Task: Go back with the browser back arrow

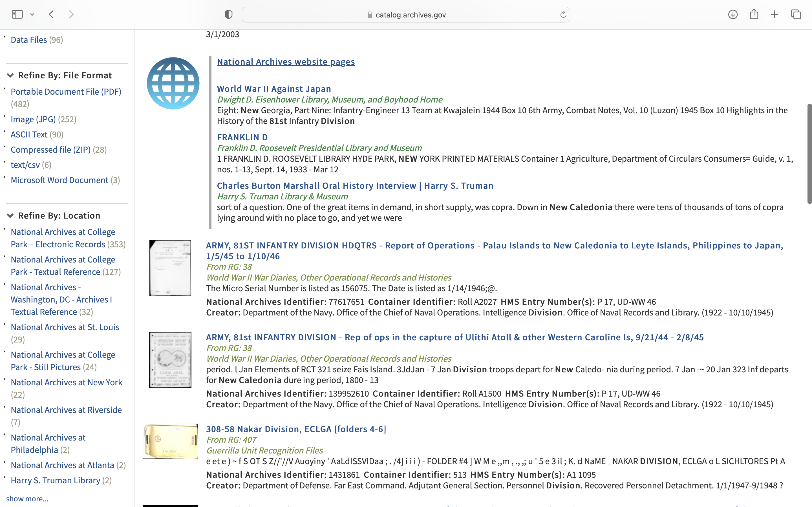Action: [x=51, y=14]
